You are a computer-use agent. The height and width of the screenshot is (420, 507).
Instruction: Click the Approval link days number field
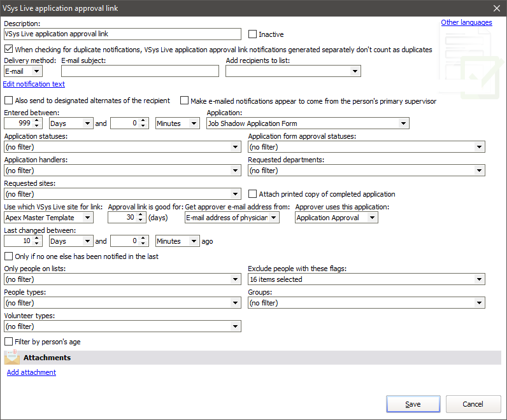(121, 218)
